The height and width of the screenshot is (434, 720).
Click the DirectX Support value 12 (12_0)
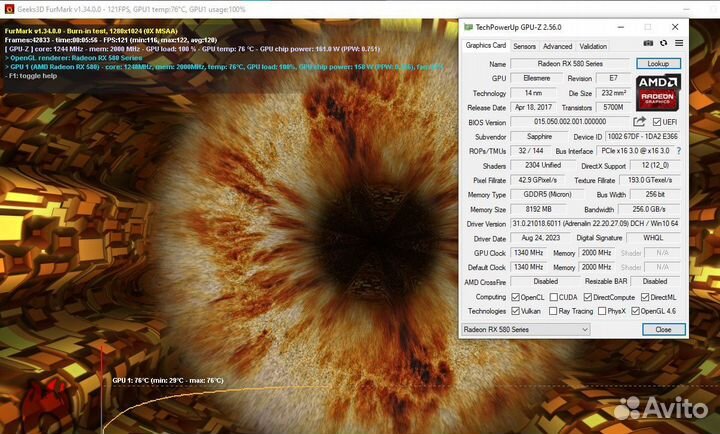[655, 165]
